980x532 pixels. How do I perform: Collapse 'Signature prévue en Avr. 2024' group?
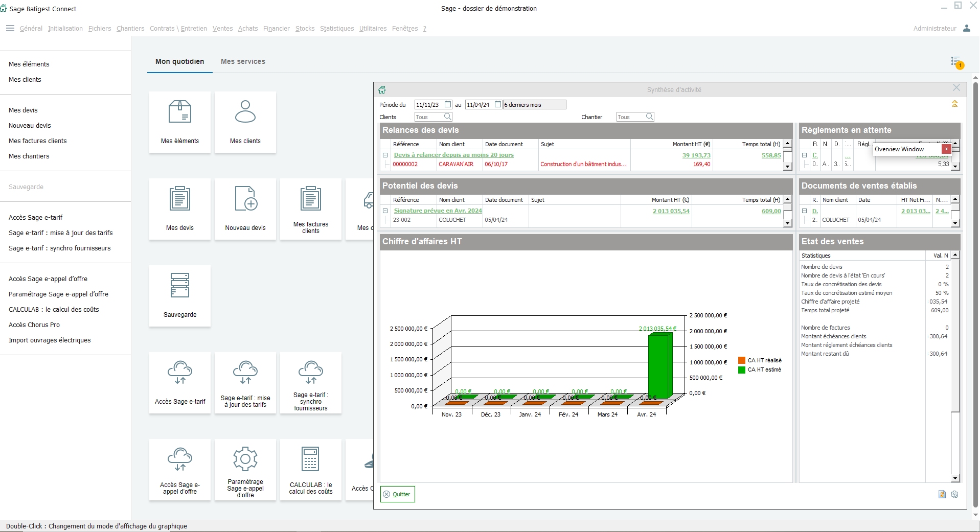click(385, 211)
